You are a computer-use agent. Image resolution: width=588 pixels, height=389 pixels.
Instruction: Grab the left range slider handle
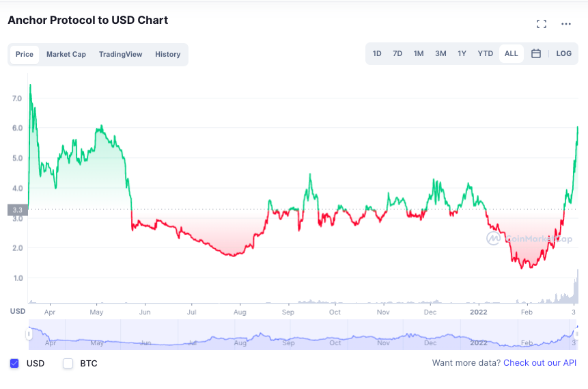coord(29,334)
